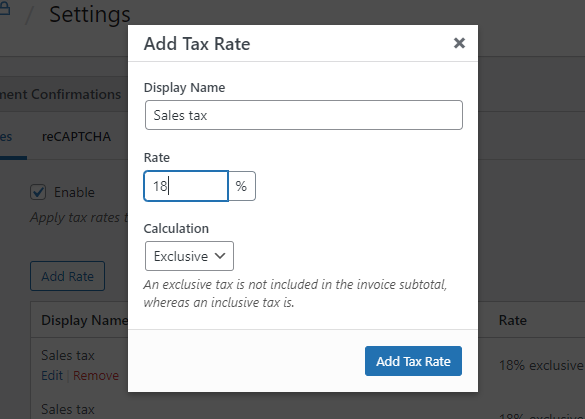This screenshot has height=419, width=585.
Task: Focus the Rate input containing 18
Action: tap(186, 186)
